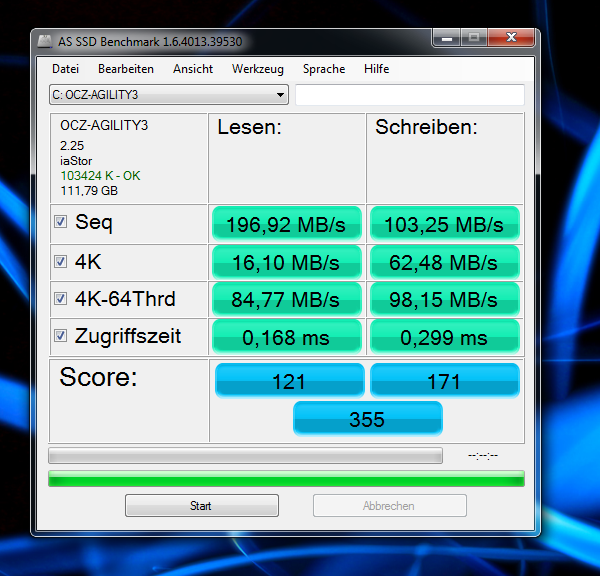The height and width of the screenshot is (576, 600).
Task: Open the Werkzeug menu
Action: point(258,69)
